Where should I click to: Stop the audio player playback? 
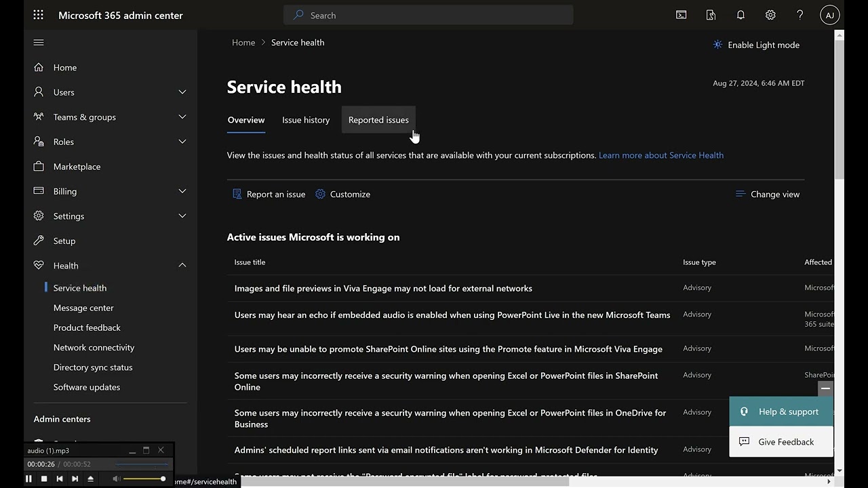[x=44, y=479]
